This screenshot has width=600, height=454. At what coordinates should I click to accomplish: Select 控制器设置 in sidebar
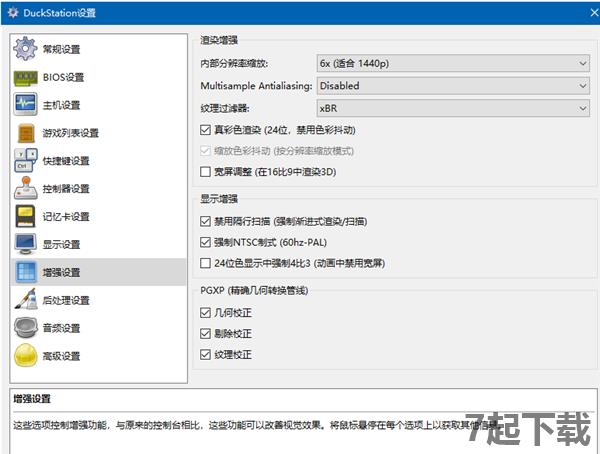66,189
